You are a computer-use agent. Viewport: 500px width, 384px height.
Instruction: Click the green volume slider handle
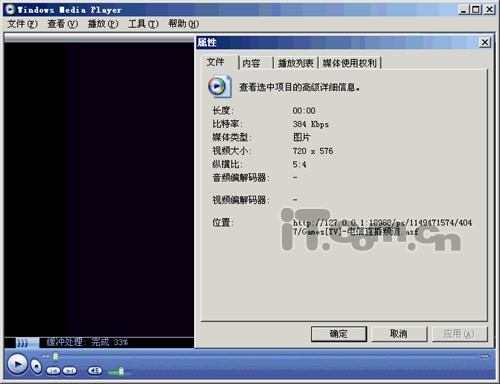[x=121, y=371]
